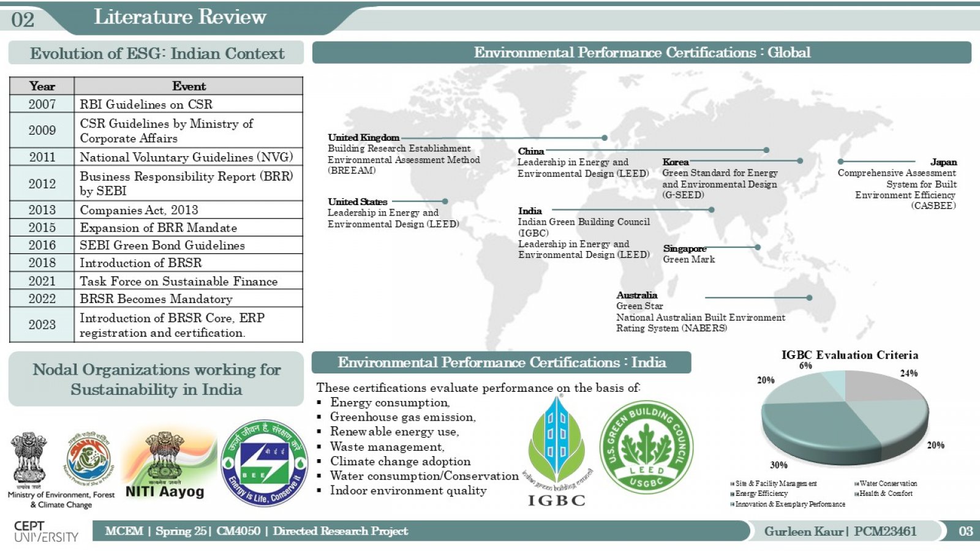Screen dimensions: 980x551
Task: Click the IGBC building logo
Action: click(557, 451)
